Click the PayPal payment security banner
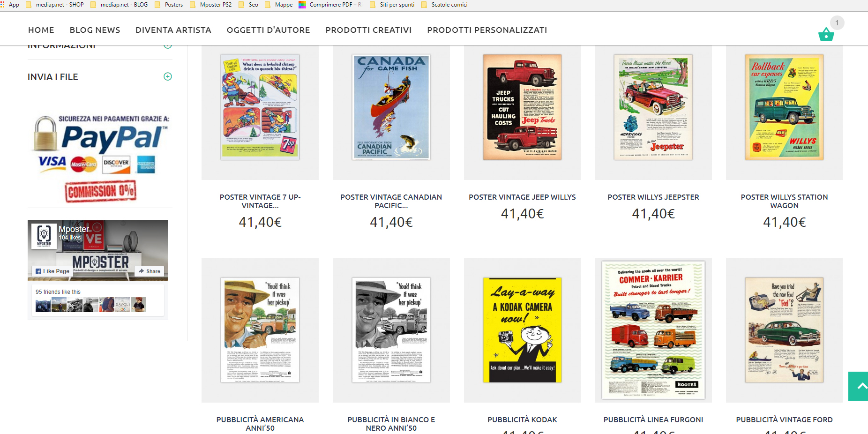Image resolution: width=868 pixels, height=434 pixels. [x=100, y=159]
